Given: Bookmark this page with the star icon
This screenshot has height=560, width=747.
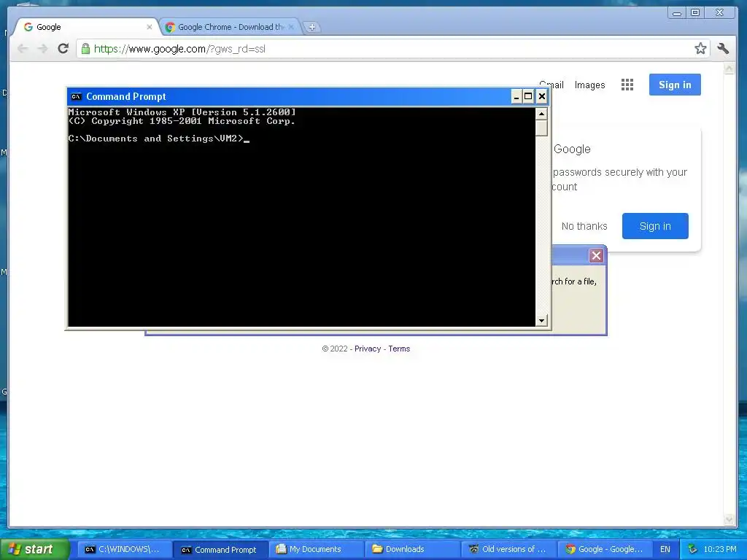Looking at the screenshot, I should pyautogui.click(x=700, y=48).
